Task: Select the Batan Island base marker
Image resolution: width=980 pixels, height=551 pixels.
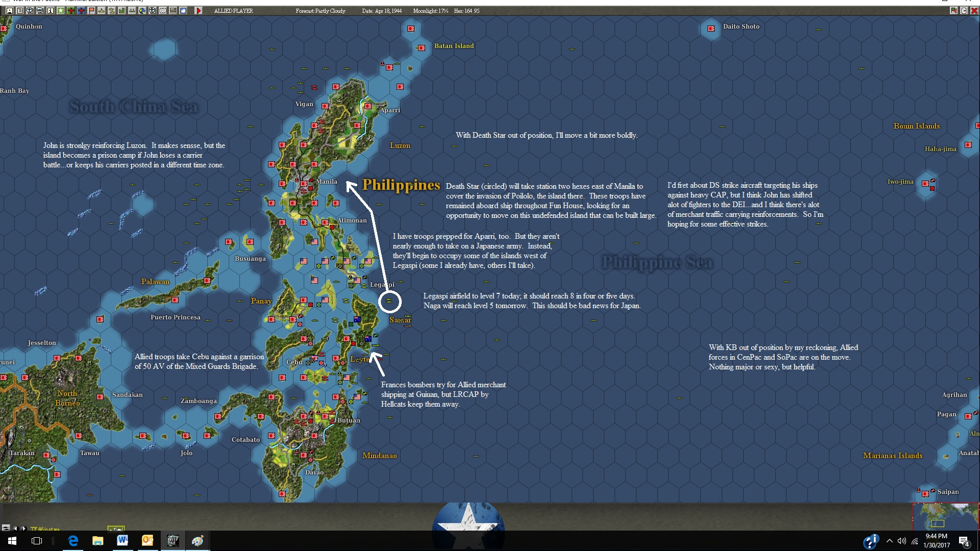Action: click(x=422, y=48)
